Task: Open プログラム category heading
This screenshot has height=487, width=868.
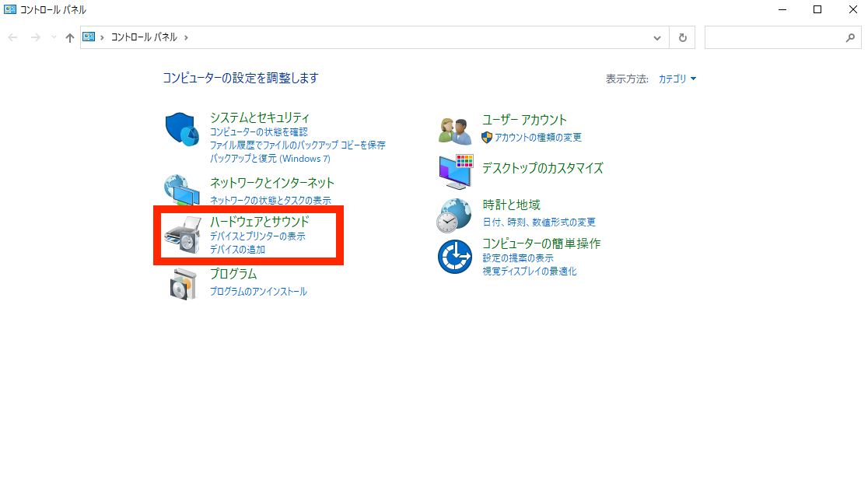Action: [233, 274]
